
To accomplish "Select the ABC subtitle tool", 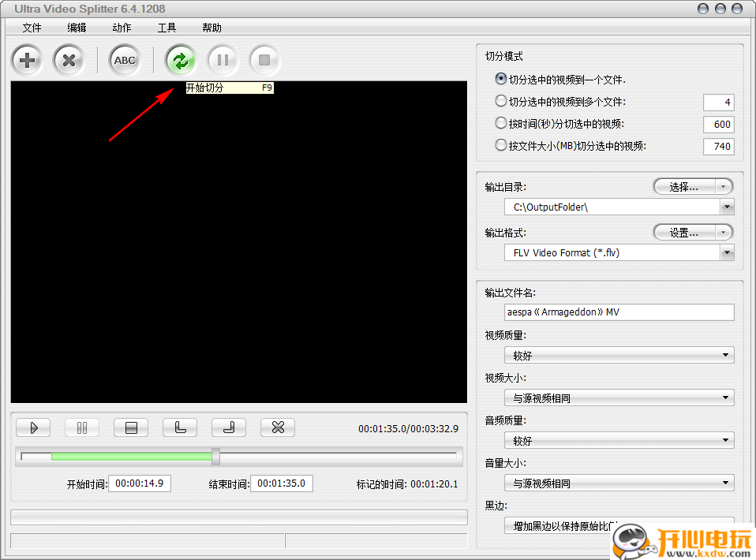I will pyautogui.click(x=124, y=60).
